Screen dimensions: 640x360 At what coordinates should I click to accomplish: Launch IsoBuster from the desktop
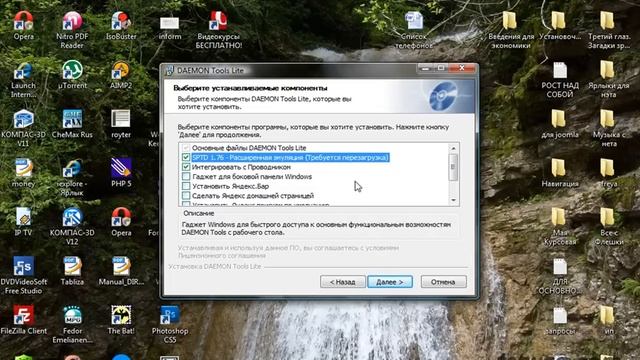tap(121, 25)
